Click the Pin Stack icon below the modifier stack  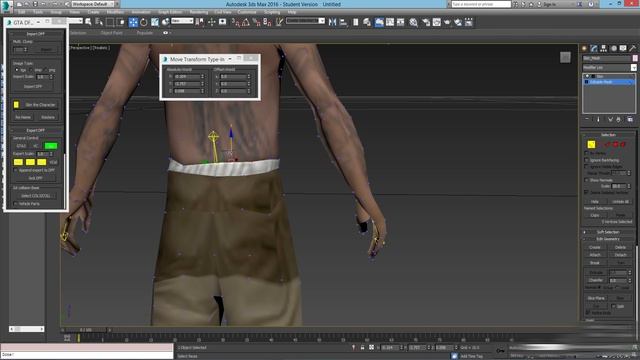click(587, 119)
